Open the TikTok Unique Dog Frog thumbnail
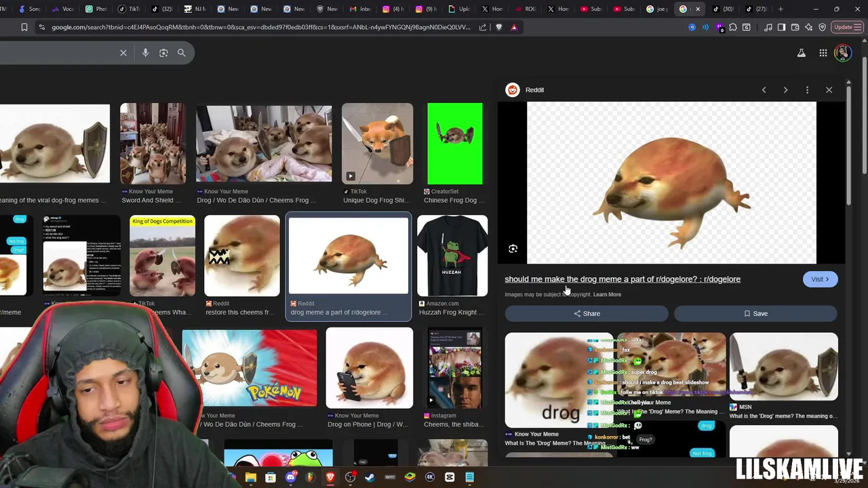 (x=377, y=144)
